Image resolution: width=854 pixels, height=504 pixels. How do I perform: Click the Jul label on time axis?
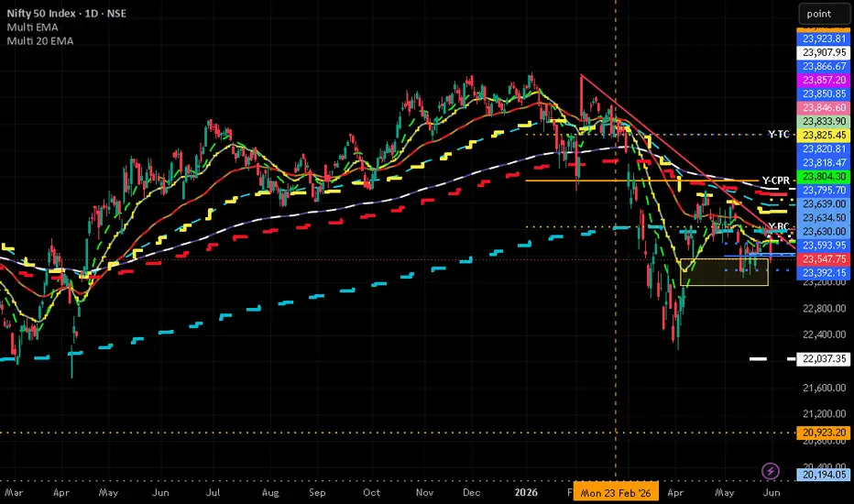pos(213,493)
